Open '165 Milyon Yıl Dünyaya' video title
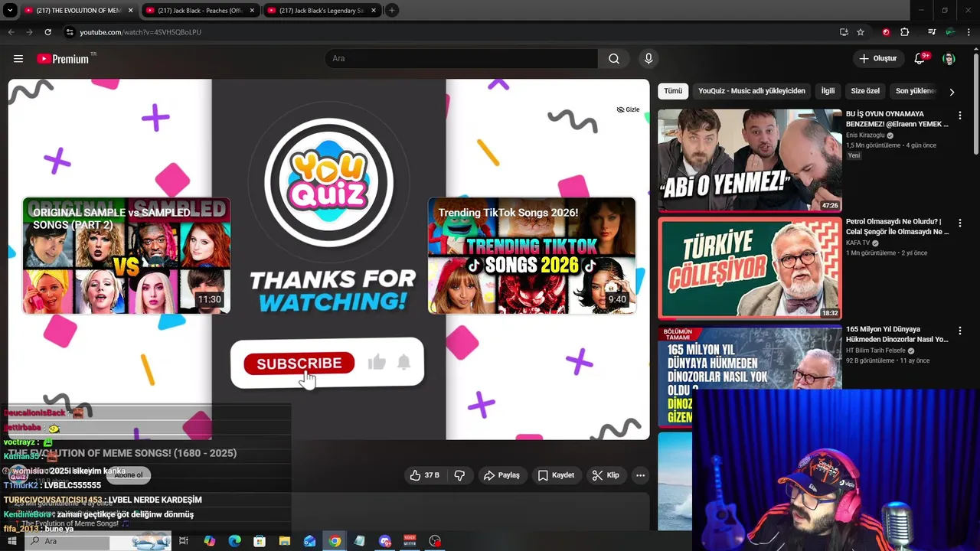 click(897, 334)
